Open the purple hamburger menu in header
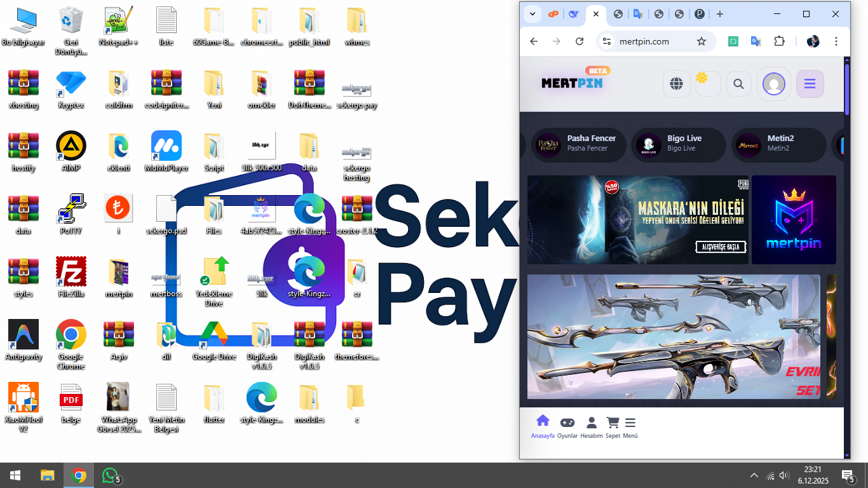 pos(810,84)
